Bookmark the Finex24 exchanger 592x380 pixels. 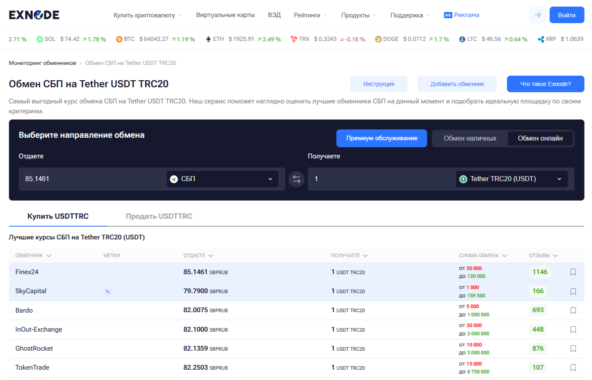click(573, 272)
